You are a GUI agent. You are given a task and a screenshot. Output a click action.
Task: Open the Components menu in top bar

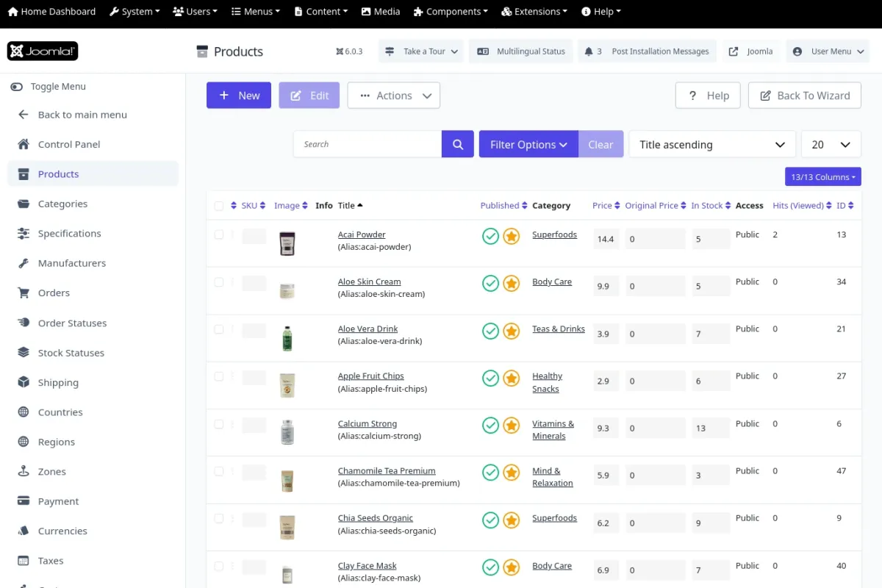(451, 12)
